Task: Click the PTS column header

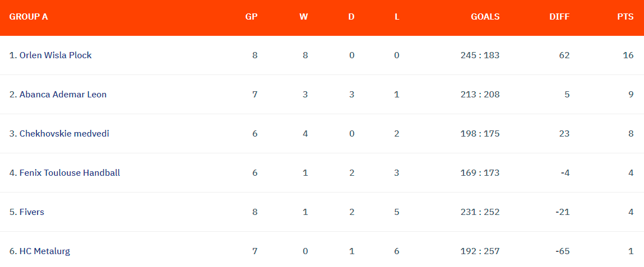Action: pyautogui.click(x=626, y=17)
